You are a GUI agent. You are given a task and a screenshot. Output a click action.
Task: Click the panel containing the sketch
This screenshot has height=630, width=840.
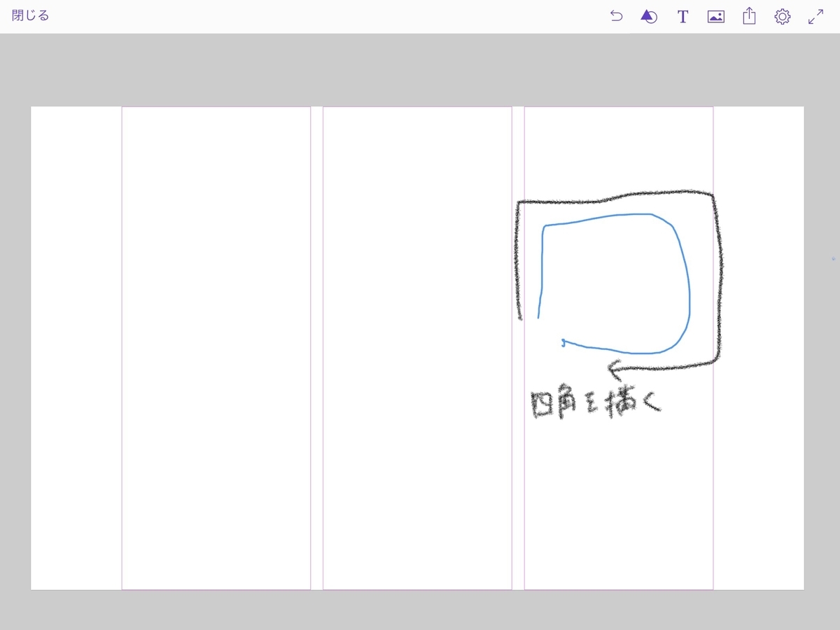pos(618,490)
